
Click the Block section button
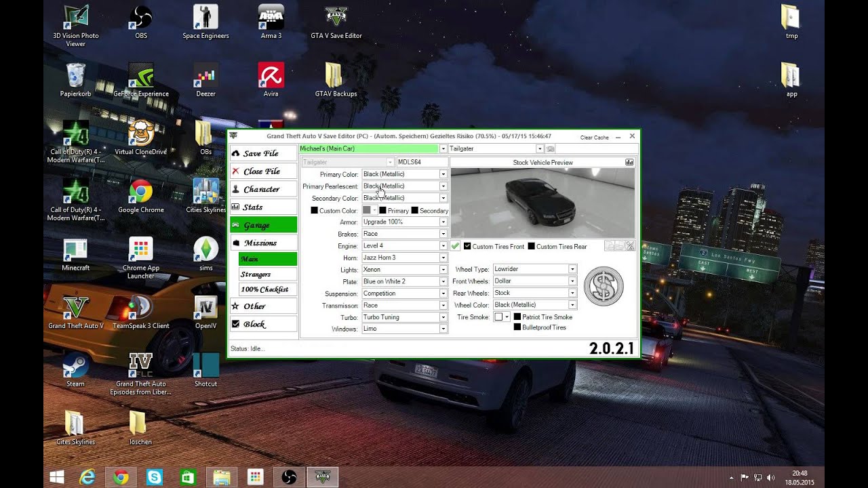(x=263, y=324)
